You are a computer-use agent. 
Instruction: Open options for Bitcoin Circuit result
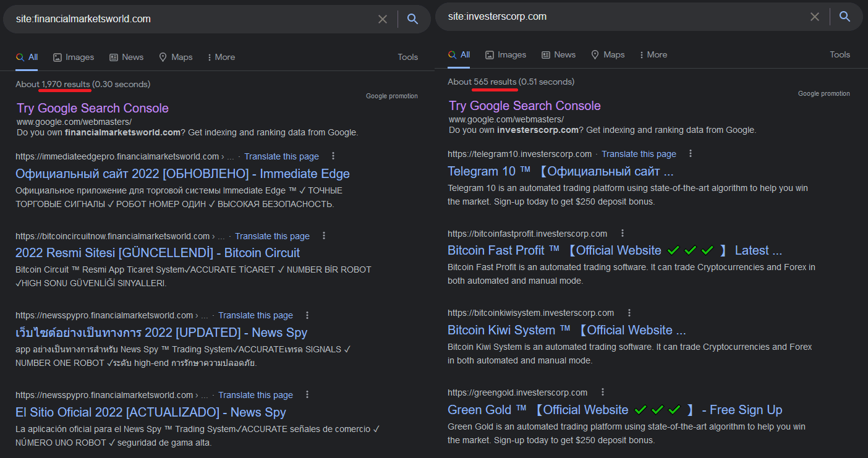pos(323,236)
